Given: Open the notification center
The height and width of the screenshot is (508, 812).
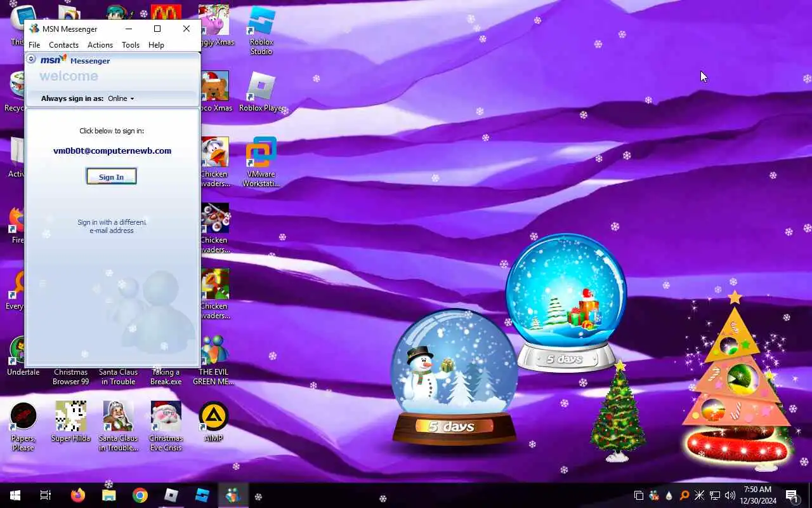Looking at the screenshot, I should pyautogui.click(x=792, y=495).
